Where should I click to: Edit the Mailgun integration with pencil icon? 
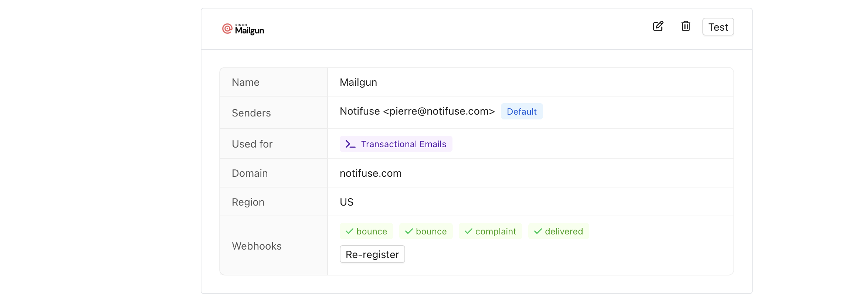658,26
